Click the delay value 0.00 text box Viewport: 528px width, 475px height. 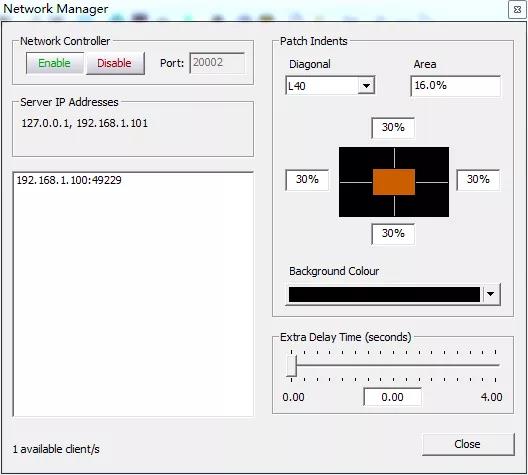tap(393, 397)
